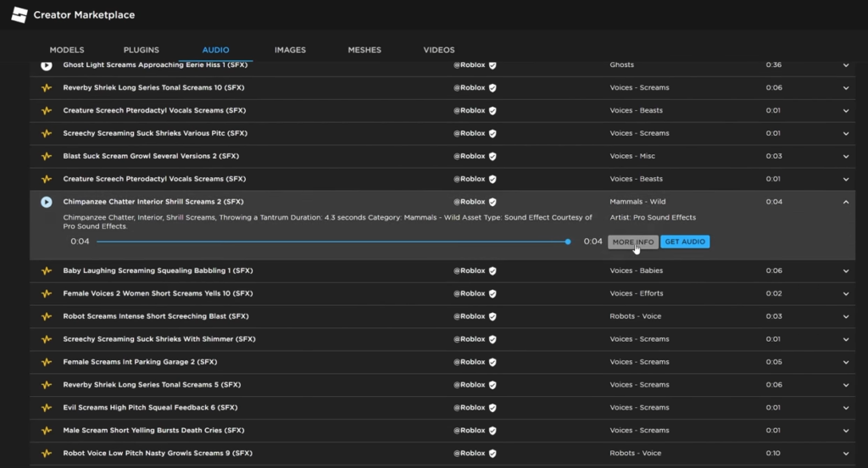Expand Screechy Screaming Various Pitc row

(x=846, y=133)
